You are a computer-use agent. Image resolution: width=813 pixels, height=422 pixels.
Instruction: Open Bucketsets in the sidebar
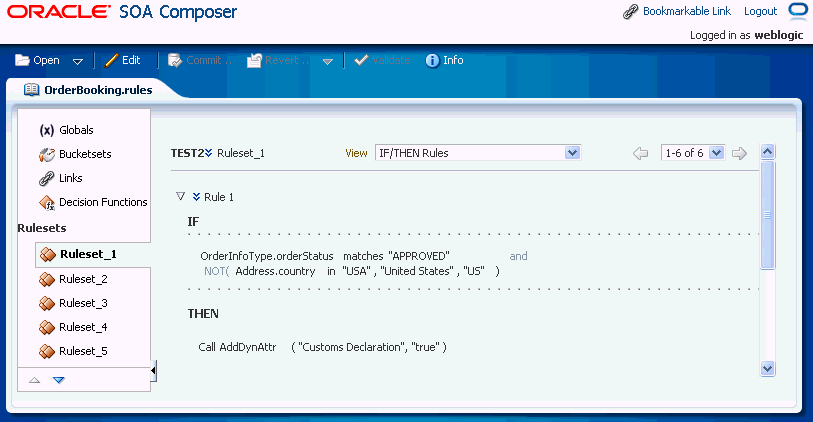tap(85, 154)
